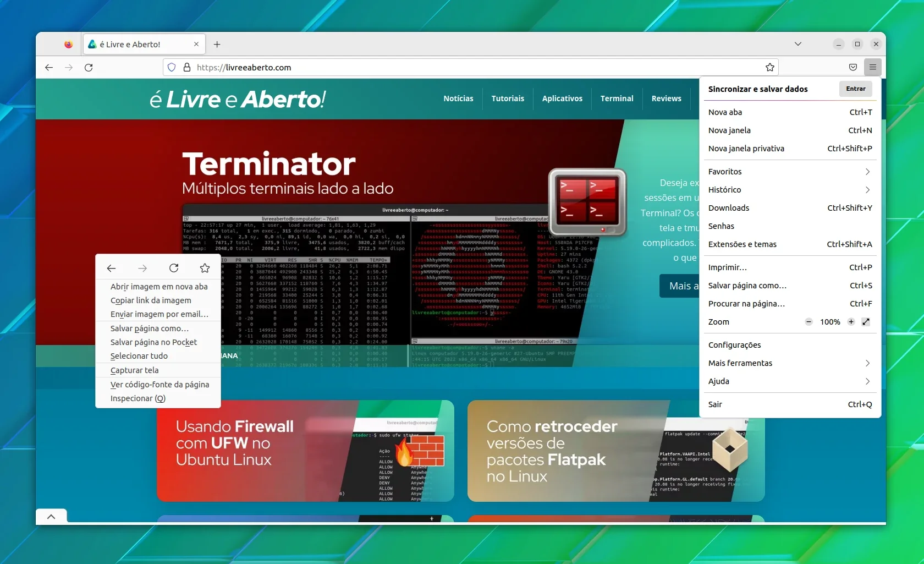Open Extensões e temas
This screenshot has height=564, width=924.
coord(790,244)
